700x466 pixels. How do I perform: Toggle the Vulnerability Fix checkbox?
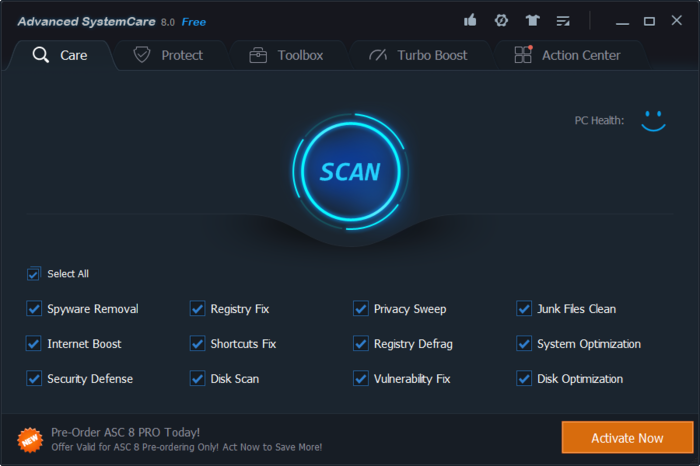(x=361, y=379)
